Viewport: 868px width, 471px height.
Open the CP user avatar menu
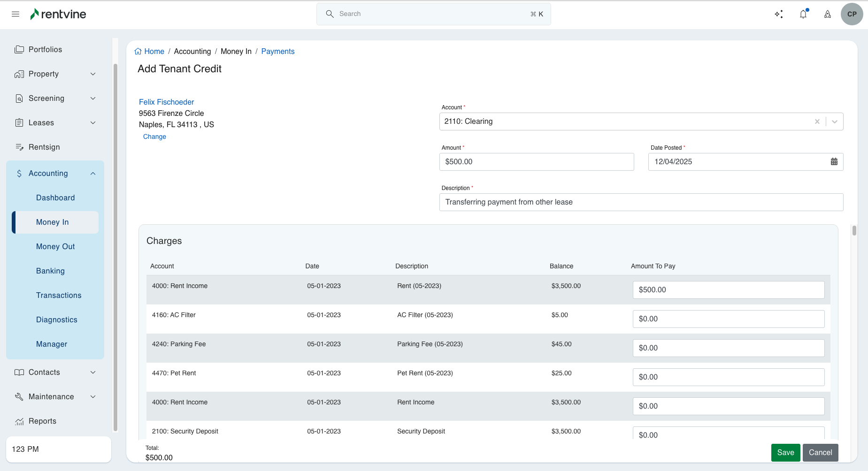[852, 14]
